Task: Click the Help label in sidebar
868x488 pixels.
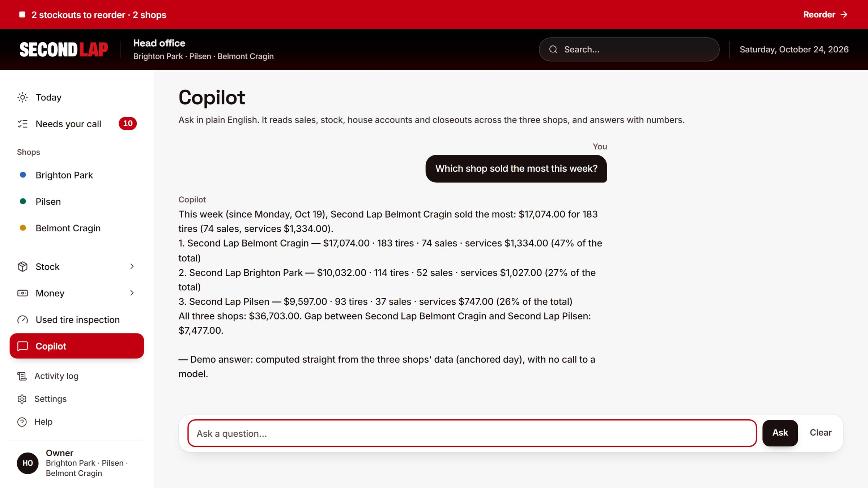Action: point(43,422)
